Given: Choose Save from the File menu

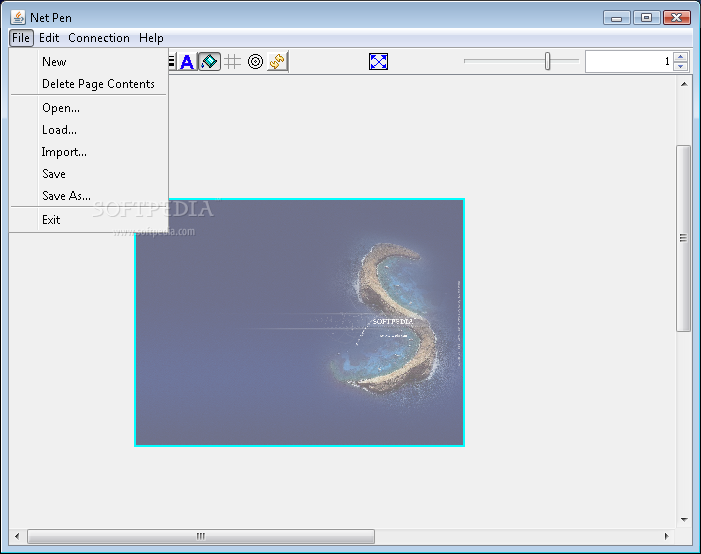Looking at the screenshot, I should (x=89, y=173).
